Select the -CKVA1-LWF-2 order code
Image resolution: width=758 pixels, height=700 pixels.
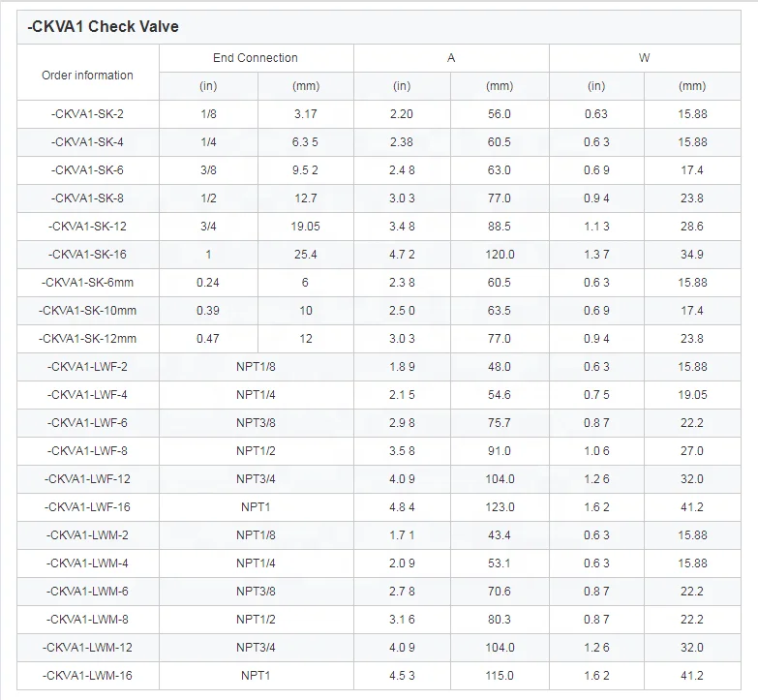tap(87, 367)
